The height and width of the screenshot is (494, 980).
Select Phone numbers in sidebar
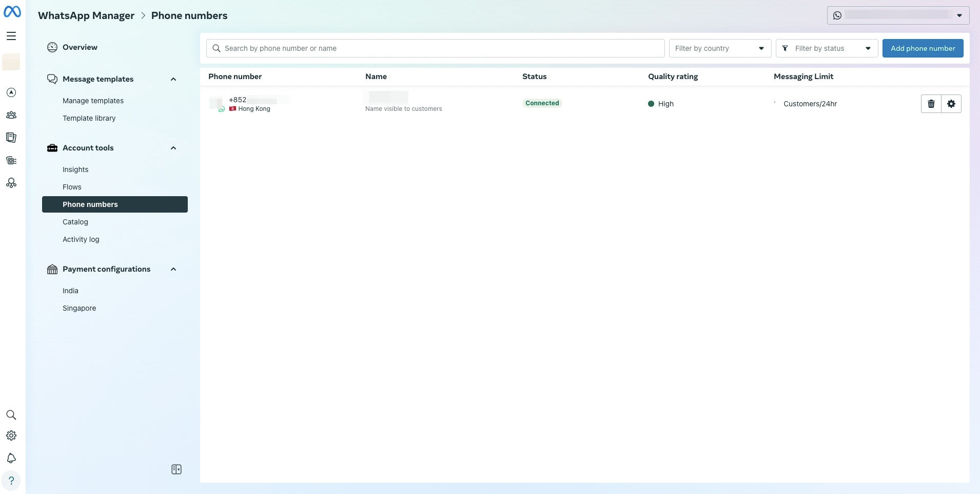tap(115, 204)
